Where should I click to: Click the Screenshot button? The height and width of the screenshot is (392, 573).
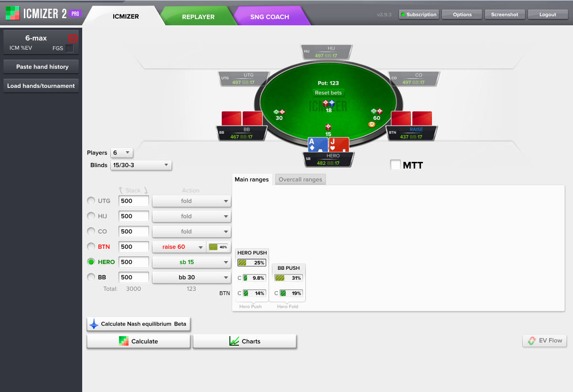(505, 15)
